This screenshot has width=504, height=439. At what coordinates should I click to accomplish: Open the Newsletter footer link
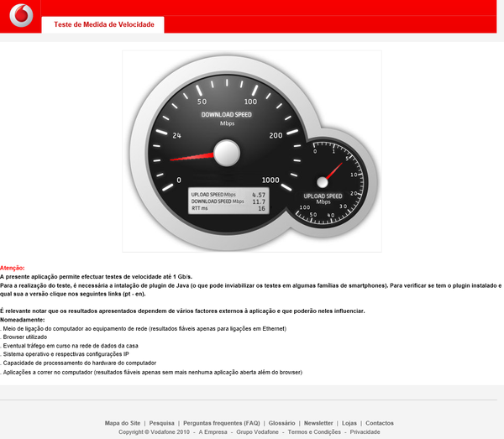click(x=318, y=423)
